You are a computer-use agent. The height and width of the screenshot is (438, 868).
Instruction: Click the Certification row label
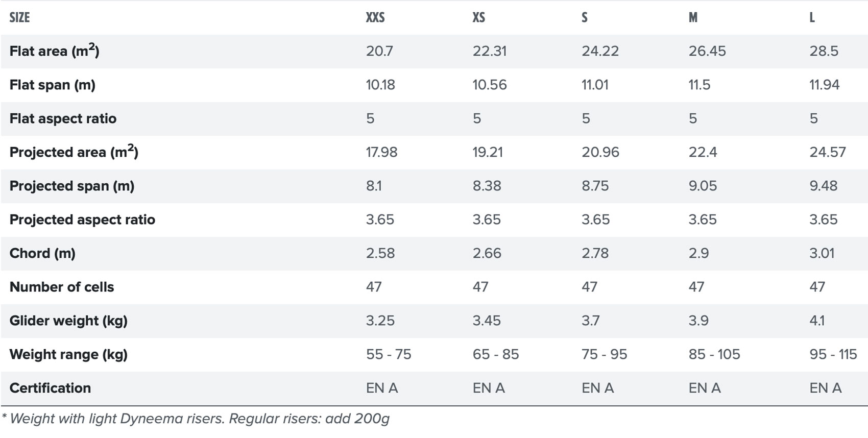(50, 388)
